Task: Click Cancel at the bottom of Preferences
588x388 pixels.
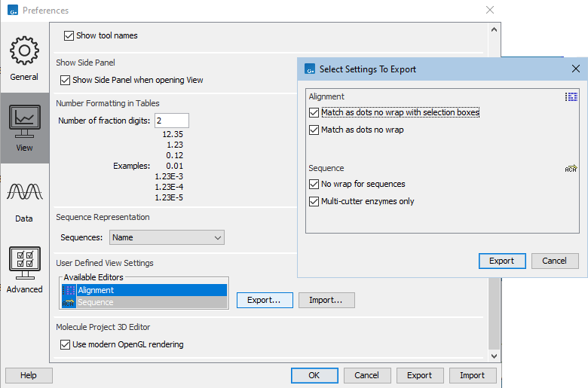Action: pos(367,376)
